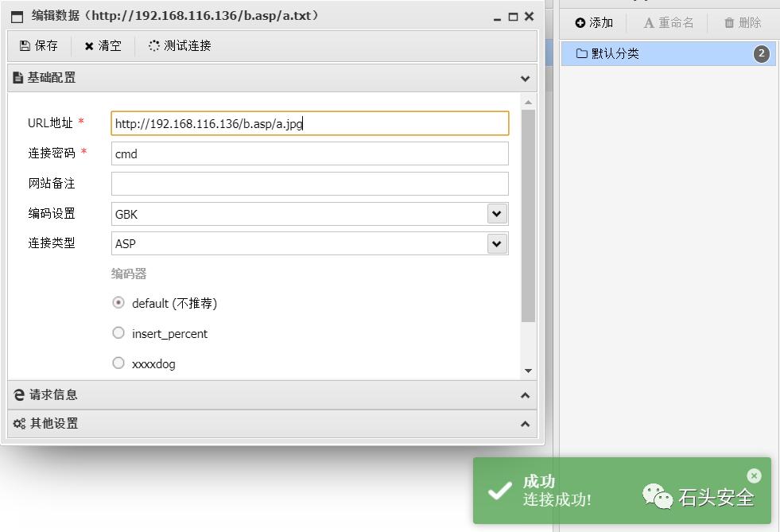
Task: Click the count badge 2 on 默认分类
Action: click(761, 54)
